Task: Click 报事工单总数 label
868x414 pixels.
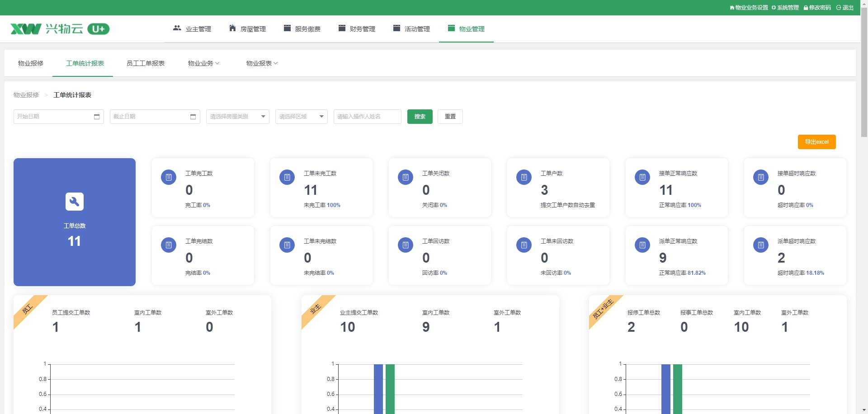Action: click(x=697, y=313)
